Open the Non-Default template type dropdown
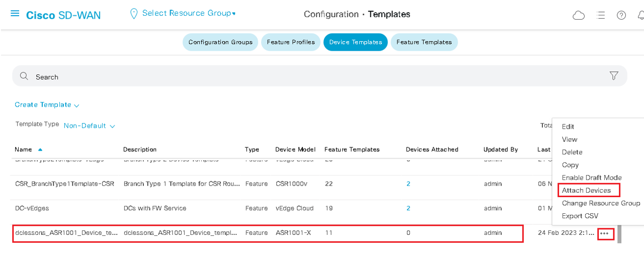The image size is (644, 255). coord(89,126)
